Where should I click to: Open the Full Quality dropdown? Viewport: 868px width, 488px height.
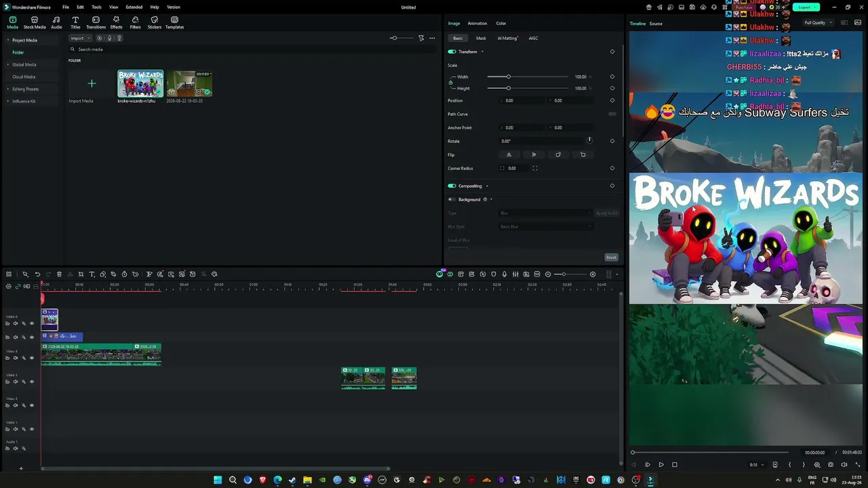coord(817,23)
